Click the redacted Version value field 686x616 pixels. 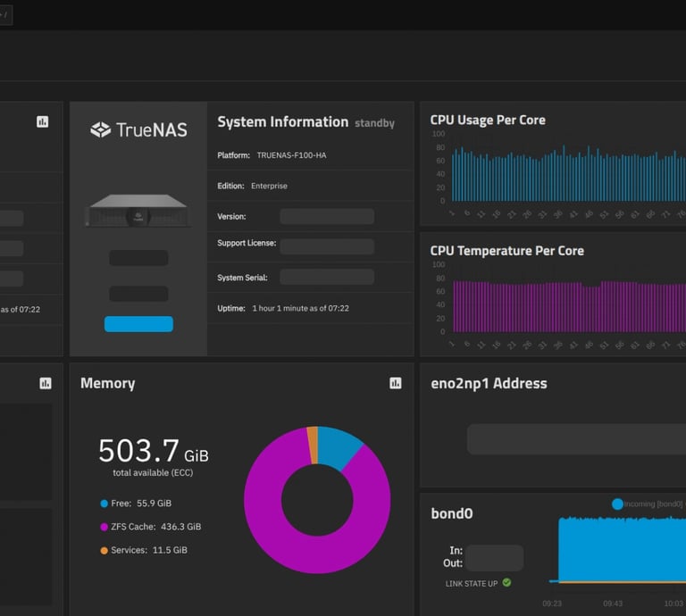[327, 216]
